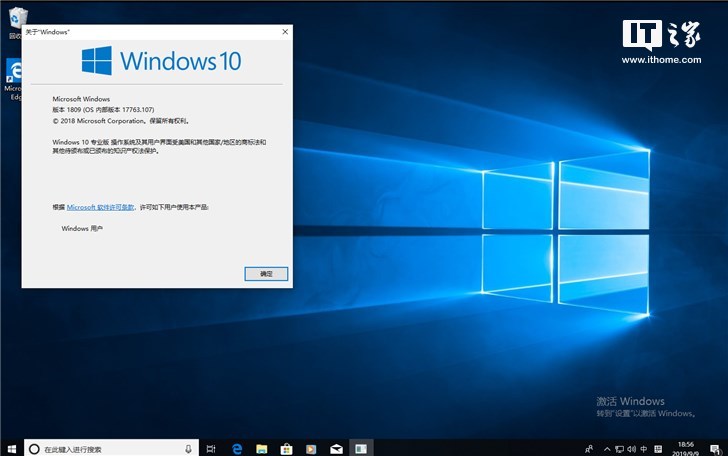This screenshot has width=728, height=456.
Task: Switch the IME Chinese language indicator
Action: point(644,449)
